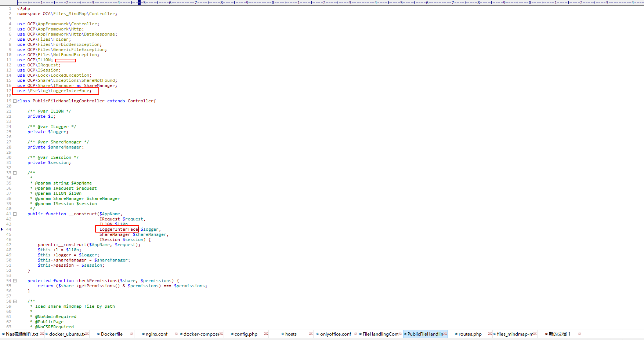Open the routes.php document tab

tap(470, 334)
